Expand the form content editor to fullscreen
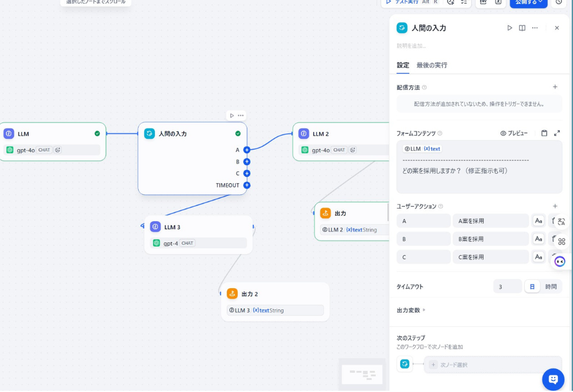This screenshot has width=573, height=392. point(557,133)
